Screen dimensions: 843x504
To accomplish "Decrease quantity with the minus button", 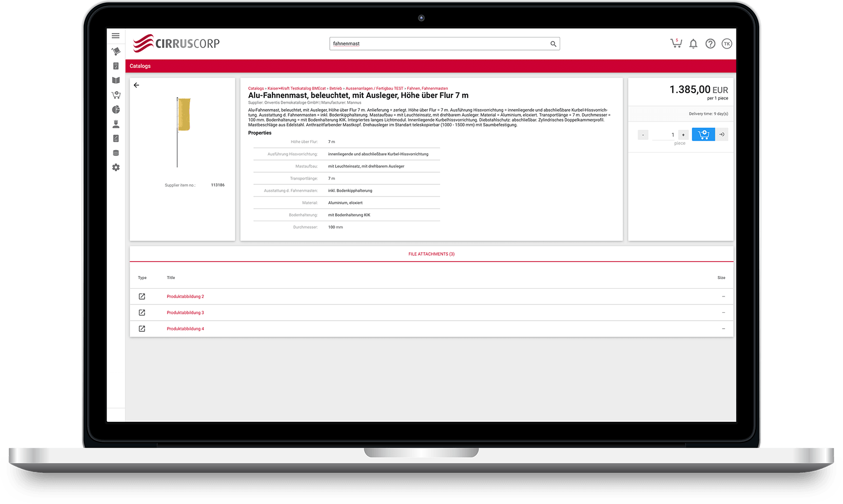I will pos(643,135).
